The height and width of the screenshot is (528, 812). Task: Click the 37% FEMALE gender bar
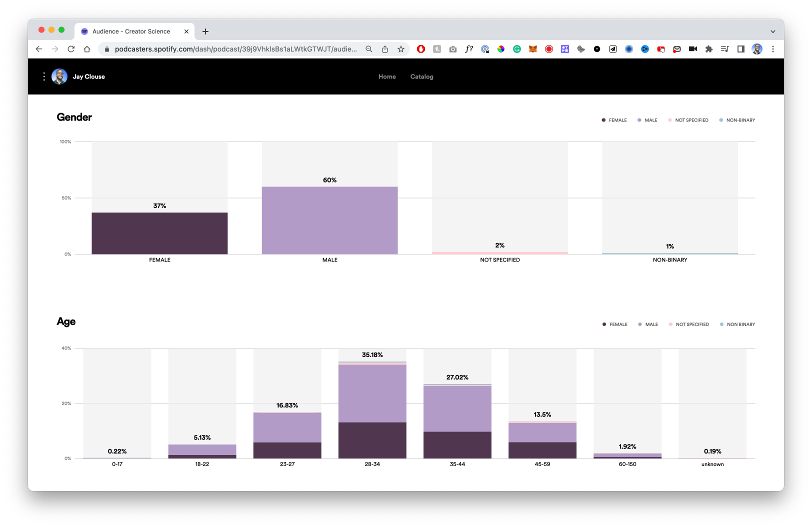(x=159, y=233)
